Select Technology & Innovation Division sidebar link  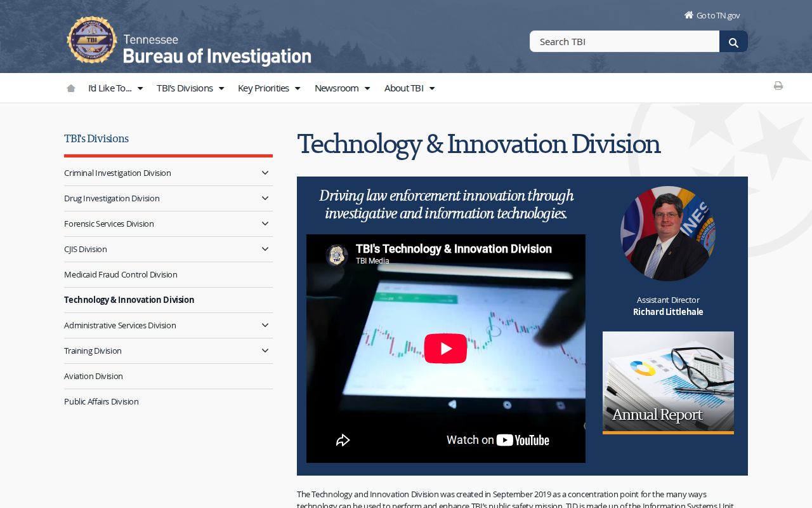point(129,300)
